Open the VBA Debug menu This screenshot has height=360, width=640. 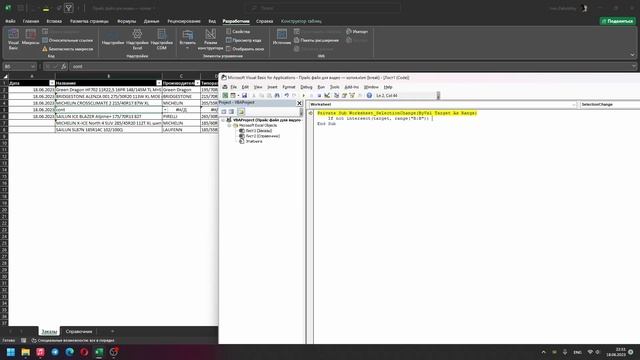(306, 87)
